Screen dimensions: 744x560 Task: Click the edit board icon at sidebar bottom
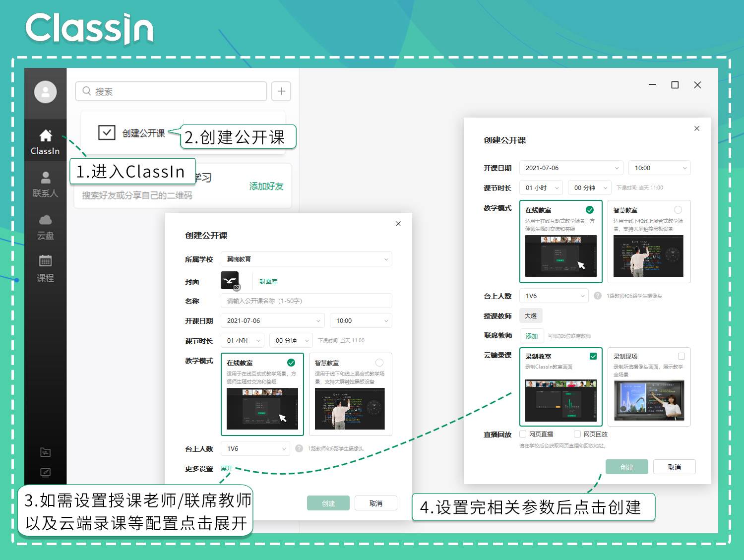(45, 472)
